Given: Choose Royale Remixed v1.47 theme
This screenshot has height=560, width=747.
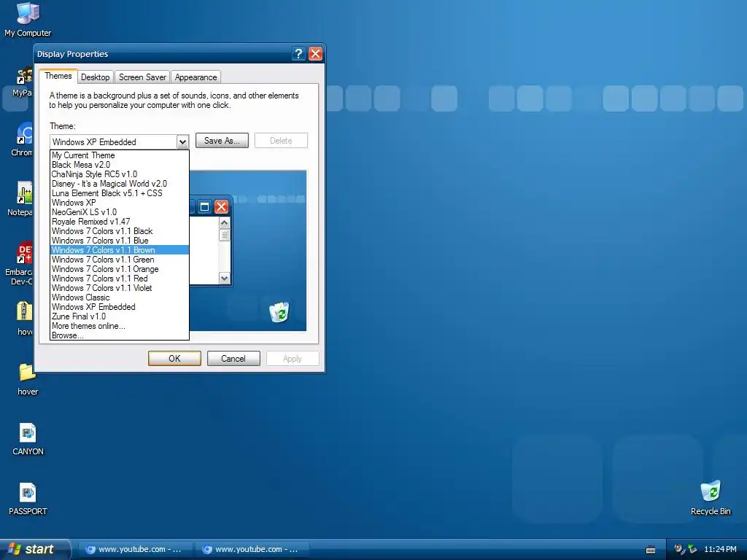Looking at the screenshot, I should [x=120, y=222].
